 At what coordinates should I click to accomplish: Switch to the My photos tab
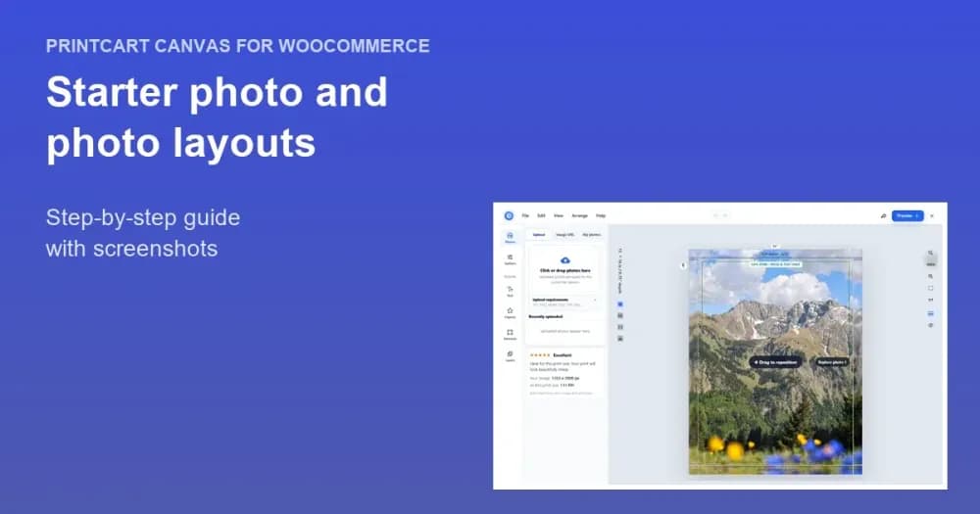pyautogui.click(x=591, y=235)
